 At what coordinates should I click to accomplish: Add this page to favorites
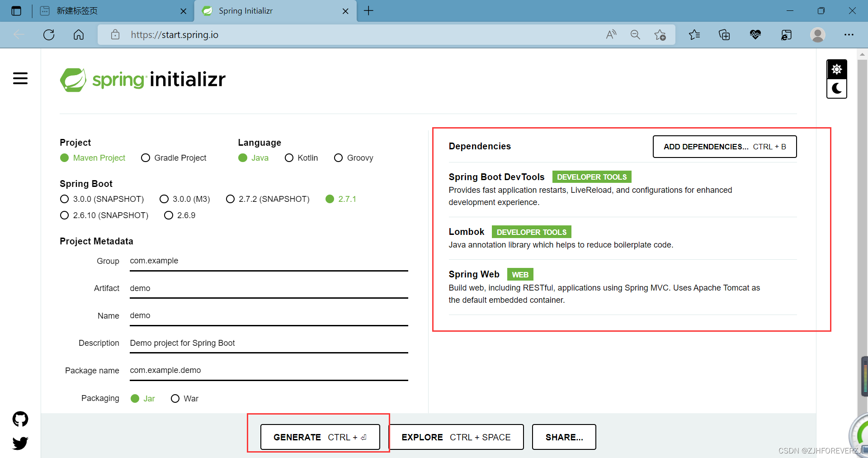[660, 35]
